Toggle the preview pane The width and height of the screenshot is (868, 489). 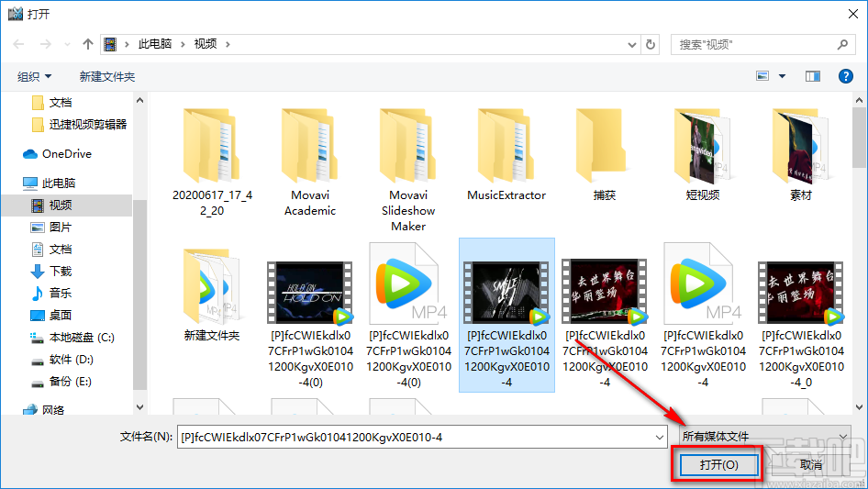tap(813, 76)
